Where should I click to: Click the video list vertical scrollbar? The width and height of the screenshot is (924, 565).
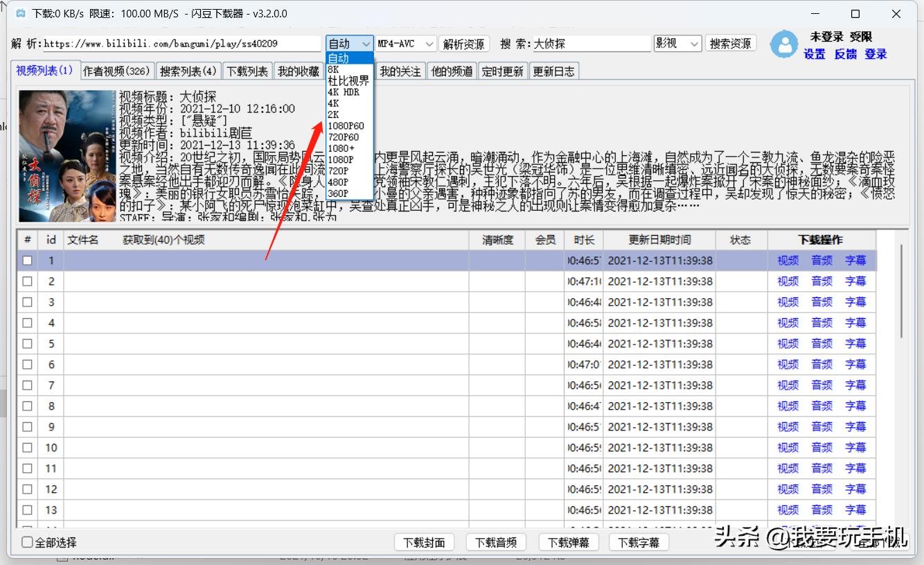pos(900,291)
